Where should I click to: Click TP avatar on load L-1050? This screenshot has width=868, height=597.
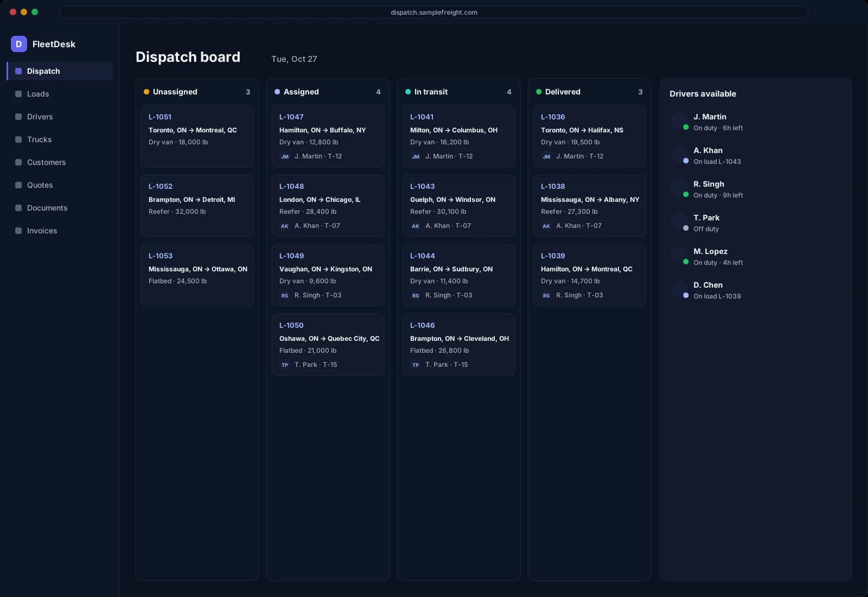tap(285, 365)
